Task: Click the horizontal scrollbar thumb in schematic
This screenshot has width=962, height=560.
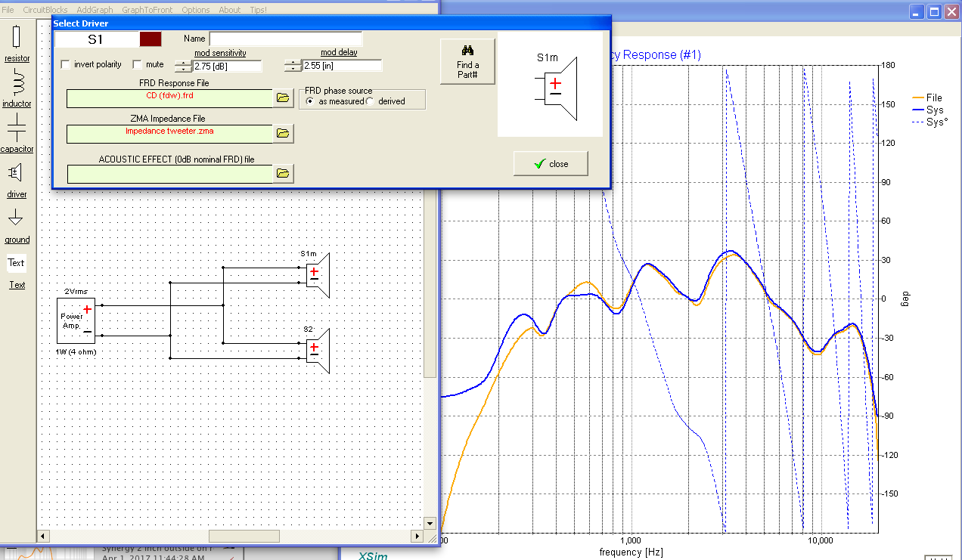Action: [244, 536]
